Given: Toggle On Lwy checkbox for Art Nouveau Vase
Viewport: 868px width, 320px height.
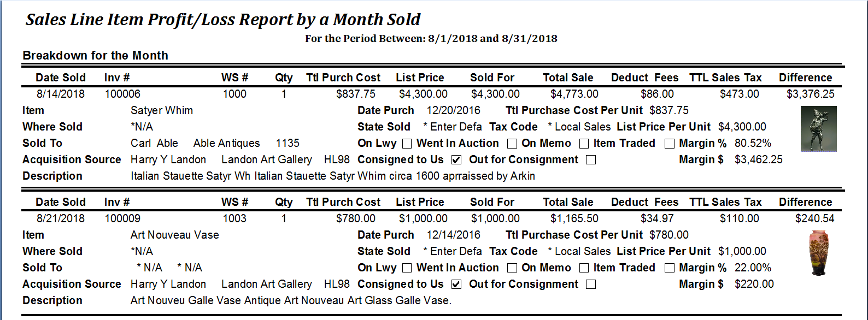Looking at the screenshot, I should point(407,268).
